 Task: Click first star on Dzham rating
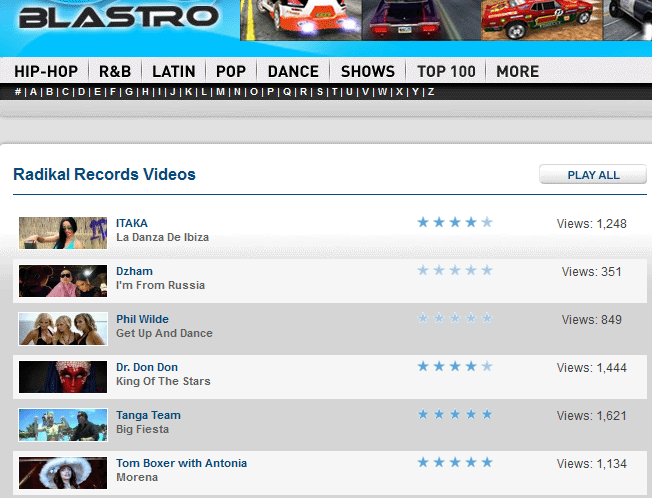point(423,271)
